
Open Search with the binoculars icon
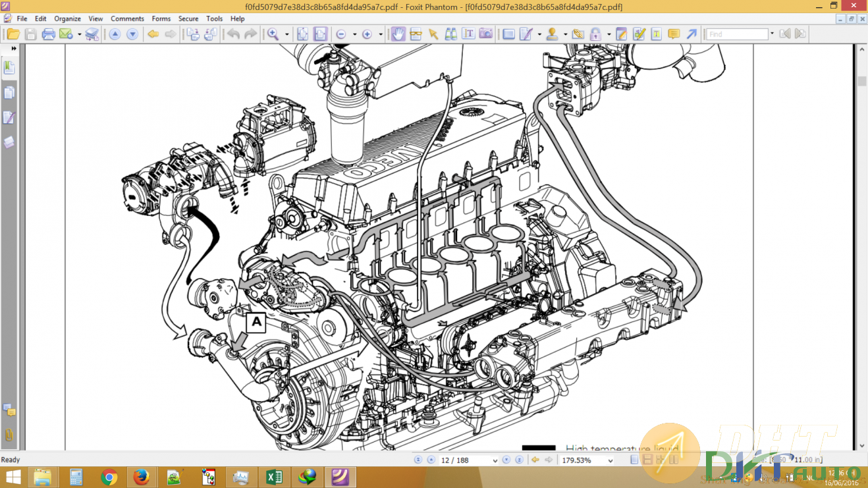[x=451, y=34]
